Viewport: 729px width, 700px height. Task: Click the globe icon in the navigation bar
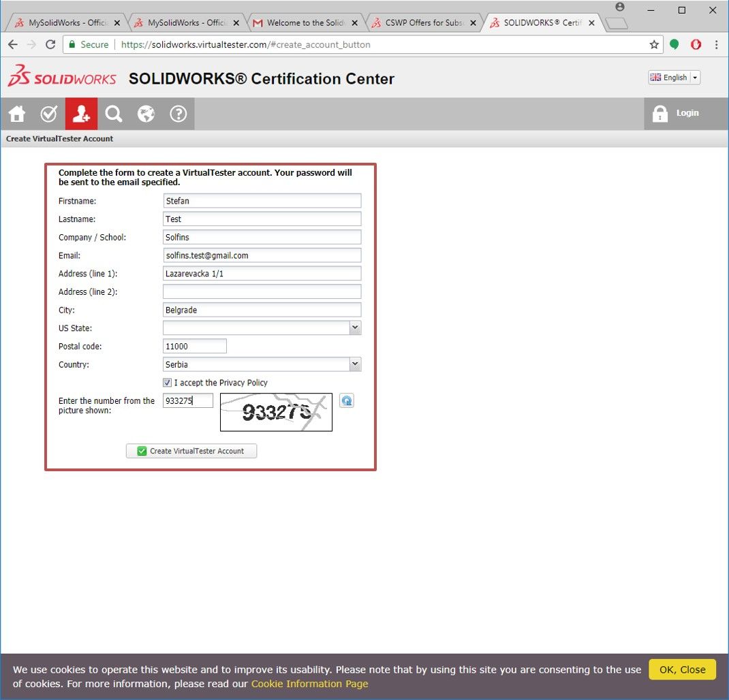tap(146, 113)
